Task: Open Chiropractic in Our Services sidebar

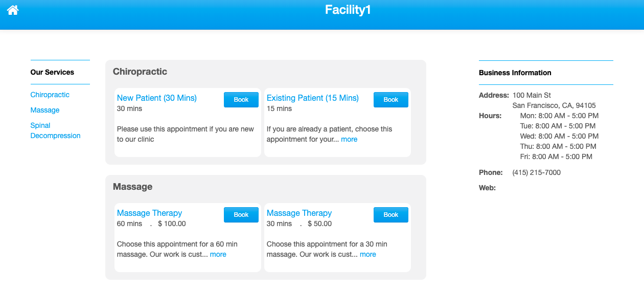Action: coord(50,95)
